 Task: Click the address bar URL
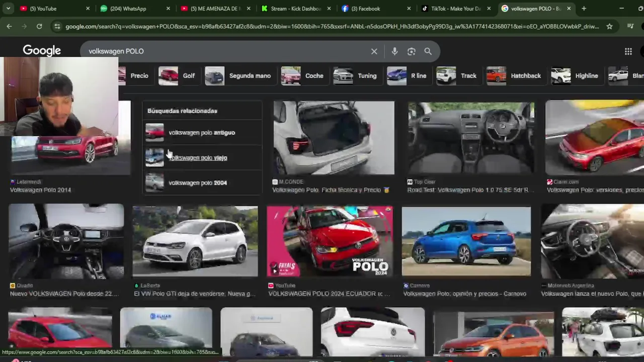tap(332, 26)
